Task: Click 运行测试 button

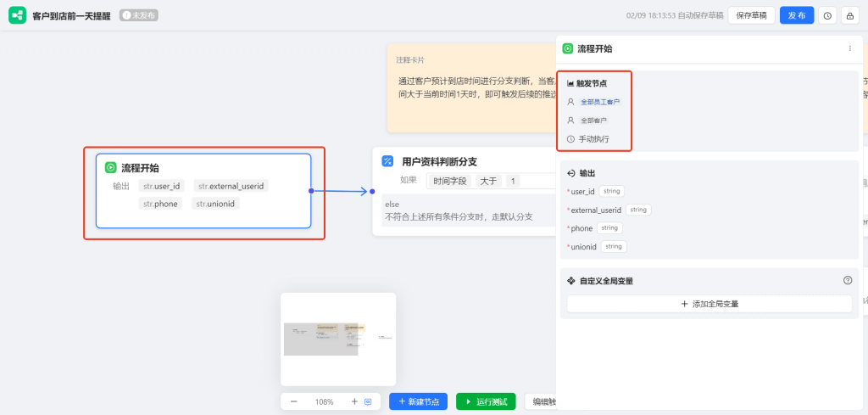Action: tap(486, 401)
